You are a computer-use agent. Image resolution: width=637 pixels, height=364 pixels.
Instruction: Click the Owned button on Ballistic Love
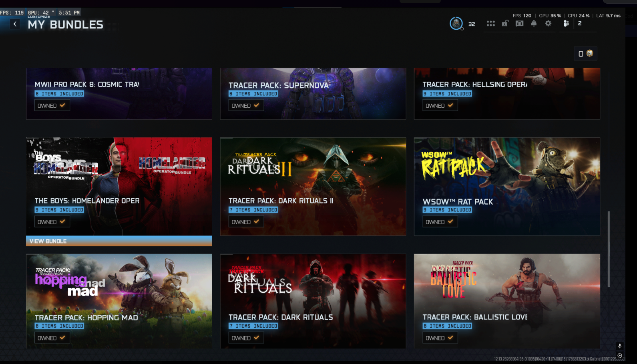440,338
